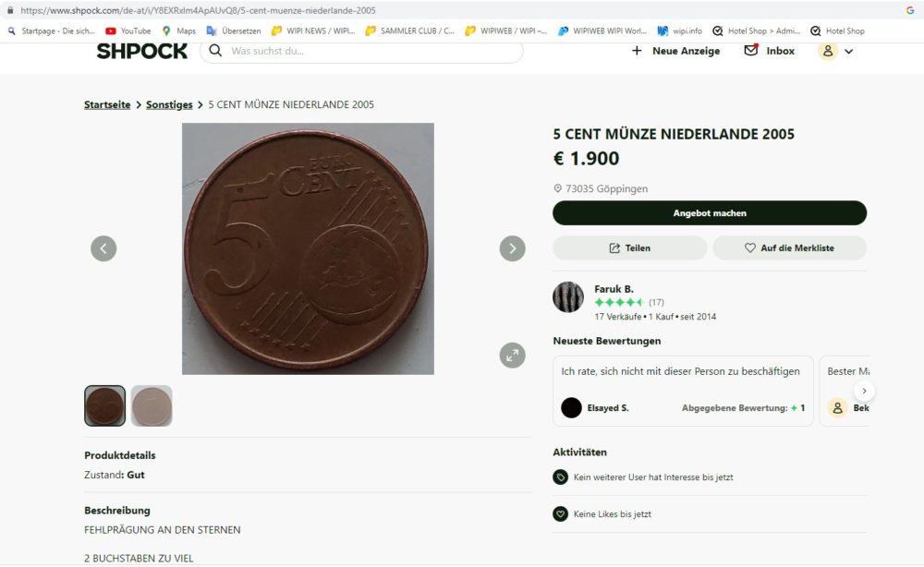Screen dimensions: 924x567
Task: Expand the user account dropdown menu
Action: [x=848, y=52]
